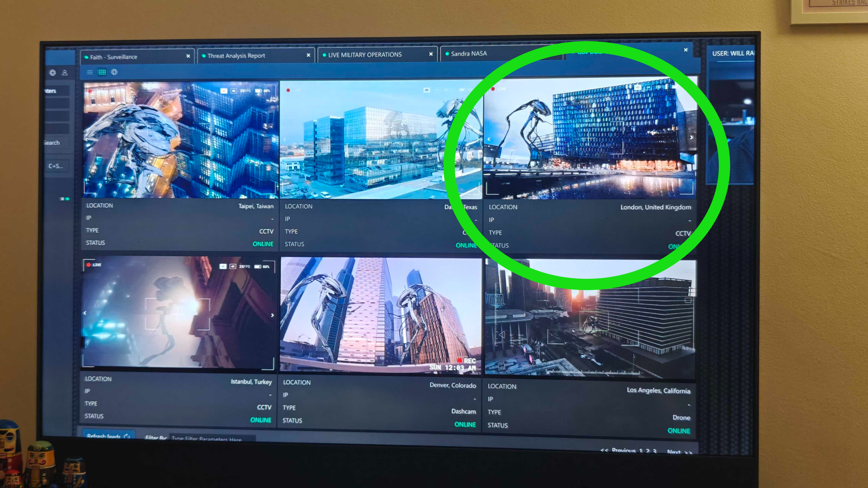Advance Istanbul feed with right chevron
868x488 pixels.
pos(273,315)
